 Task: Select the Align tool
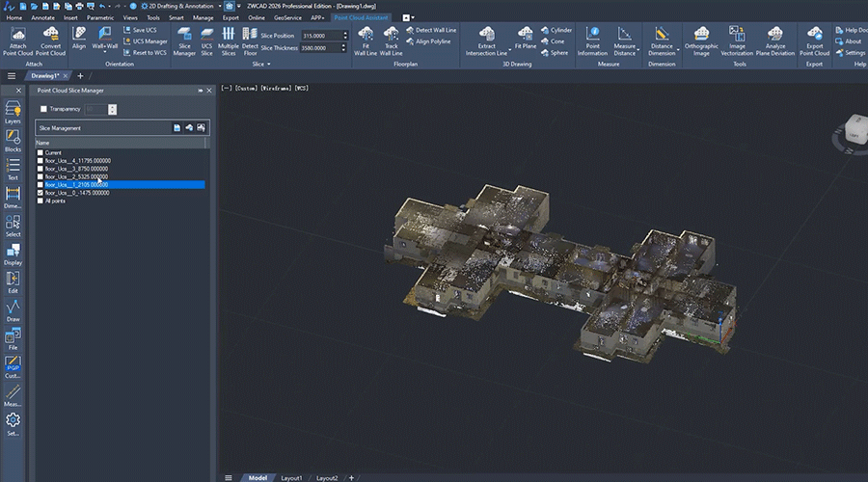coord(79,39)
